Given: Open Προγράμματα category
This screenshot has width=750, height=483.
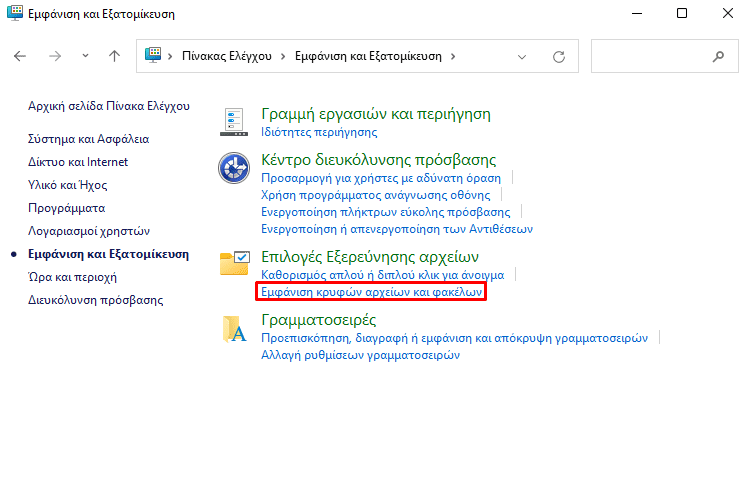Looking at the screenshot, I should pyautogui.click(x=66, y=208).
